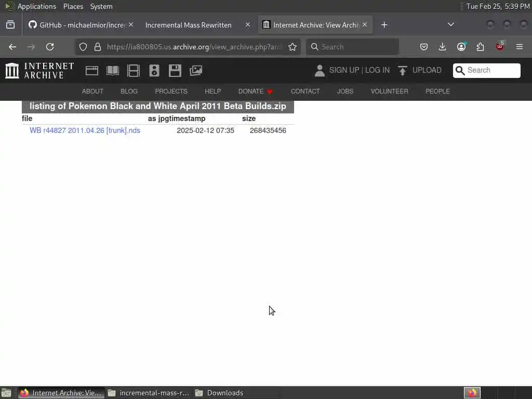Click LOG IN link
This screenshot has width=532, height=399.
pos(377,70)
